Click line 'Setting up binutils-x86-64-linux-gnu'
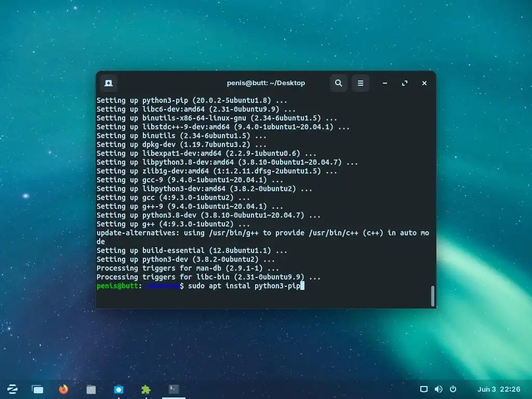 point(217,118)
